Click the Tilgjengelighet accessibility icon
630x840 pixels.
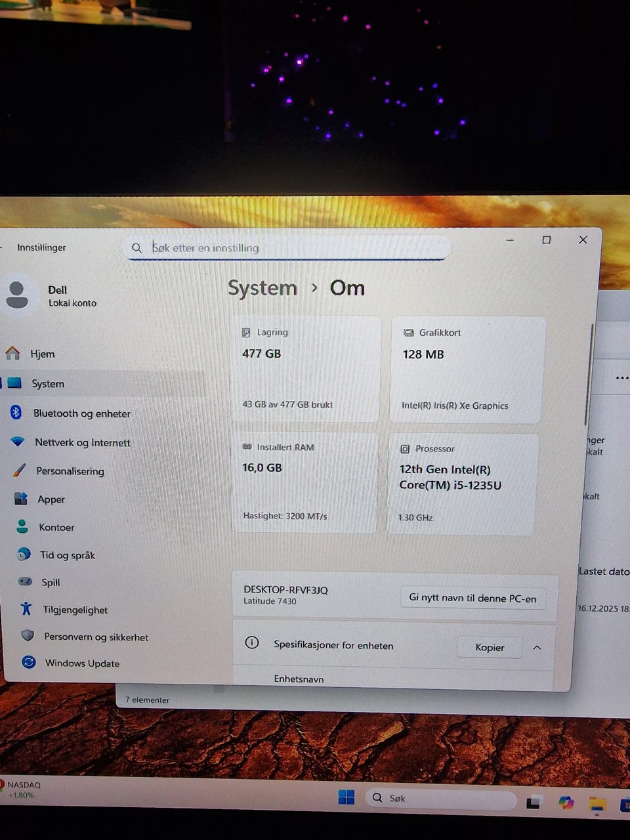pyautogui.click(x=26, y=608)
